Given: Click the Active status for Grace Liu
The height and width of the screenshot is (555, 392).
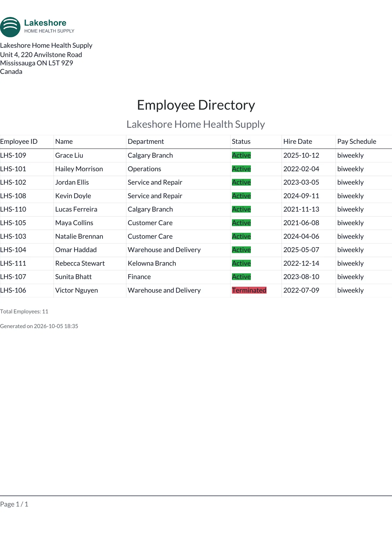Looking at the screenshot, I should tap(241, 155).
